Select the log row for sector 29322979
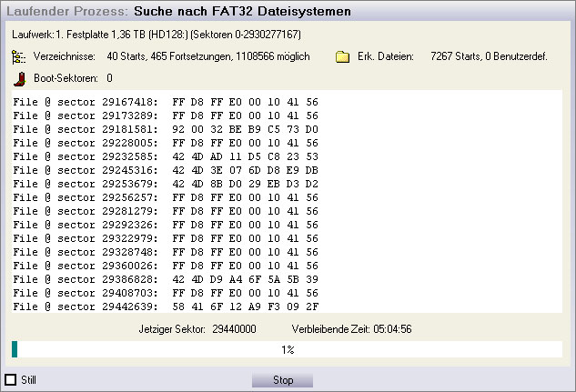 tap(166, 238)
